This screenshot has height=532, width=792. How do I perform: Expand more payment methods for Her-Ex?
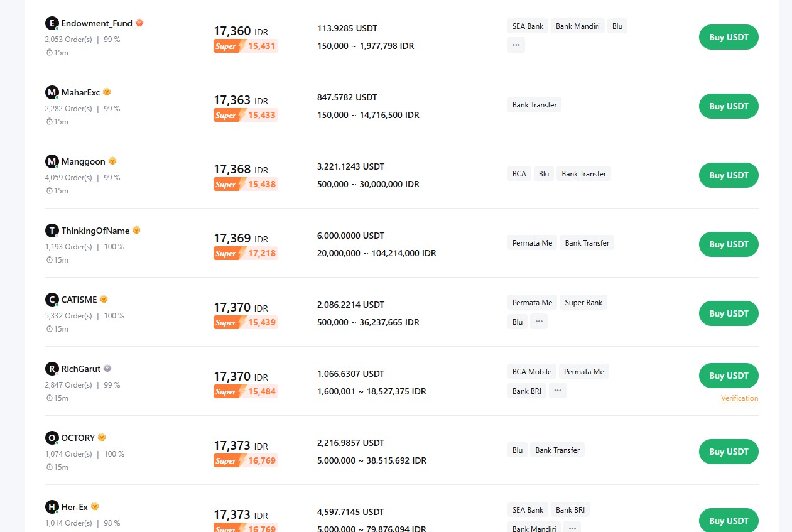coord(572,528)
